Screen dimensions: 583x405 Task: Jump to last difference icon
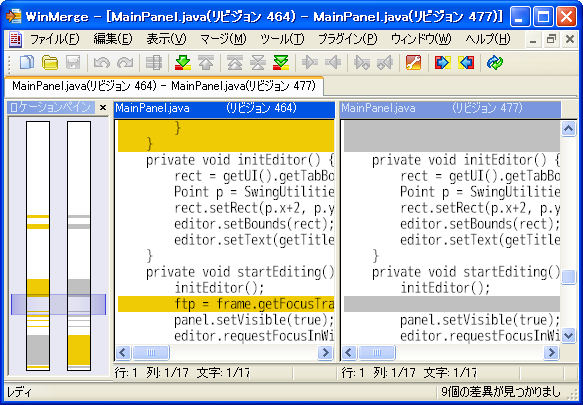click(x=281, y=62)
